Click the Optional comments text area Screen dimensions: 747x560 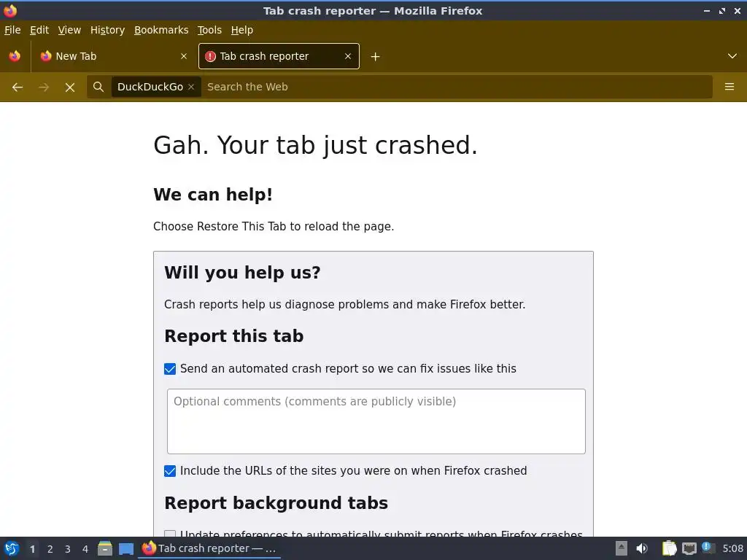376,421
